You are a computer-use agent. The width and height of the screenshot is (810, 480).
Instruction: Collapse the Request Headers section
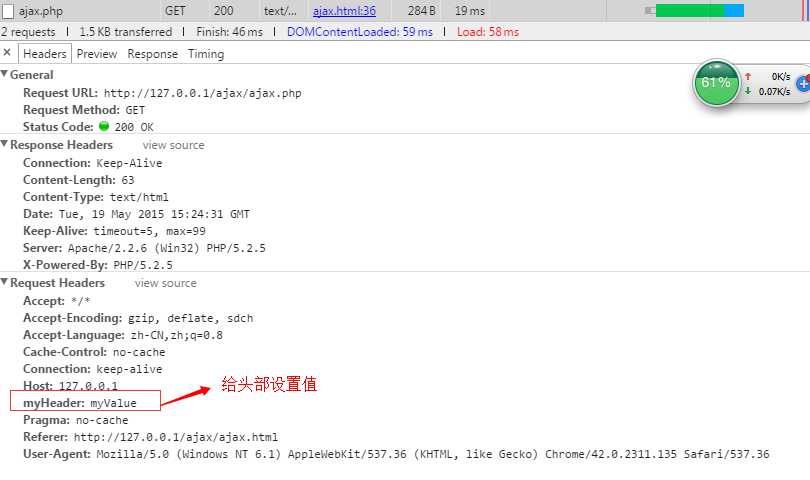[5, 282]
